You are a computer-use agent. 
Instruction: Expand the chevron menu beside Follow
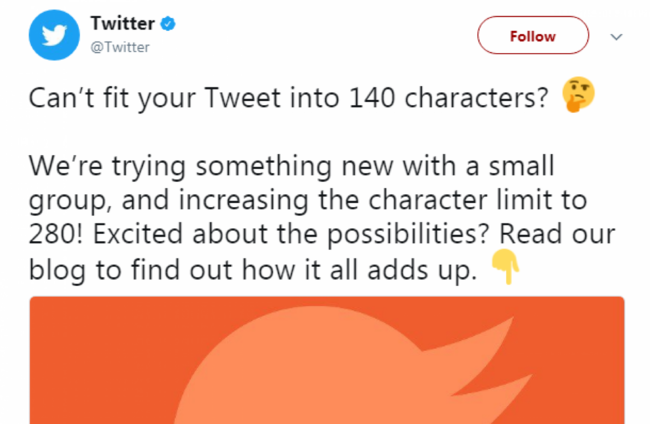616,36
